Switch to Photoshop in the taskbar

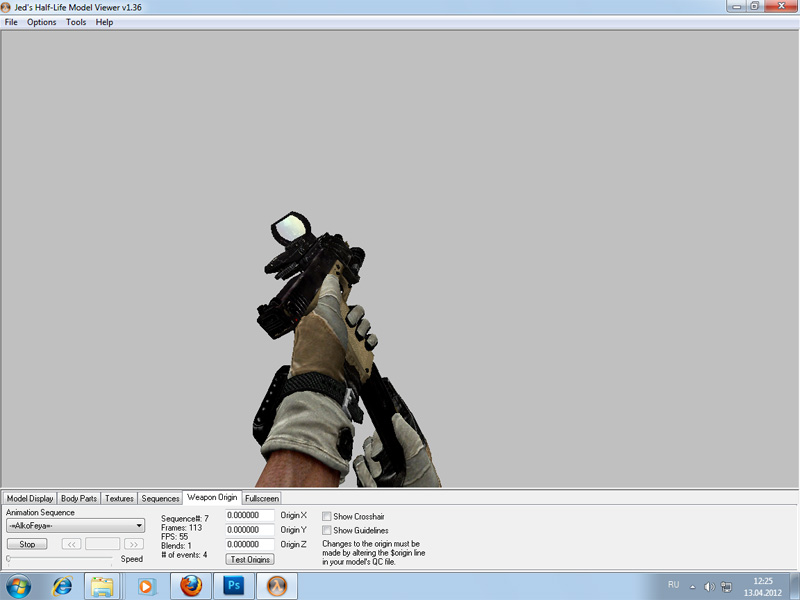235,585
